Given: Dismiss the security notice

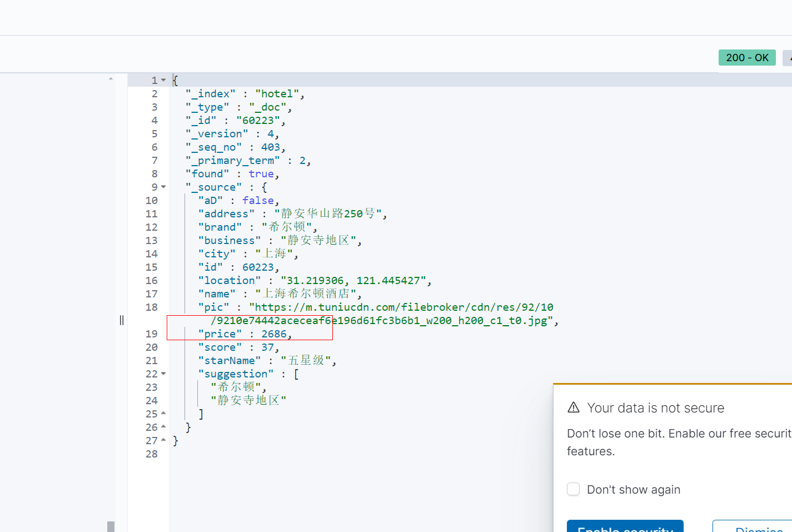Looking at the screenshot, I should 752,526.
